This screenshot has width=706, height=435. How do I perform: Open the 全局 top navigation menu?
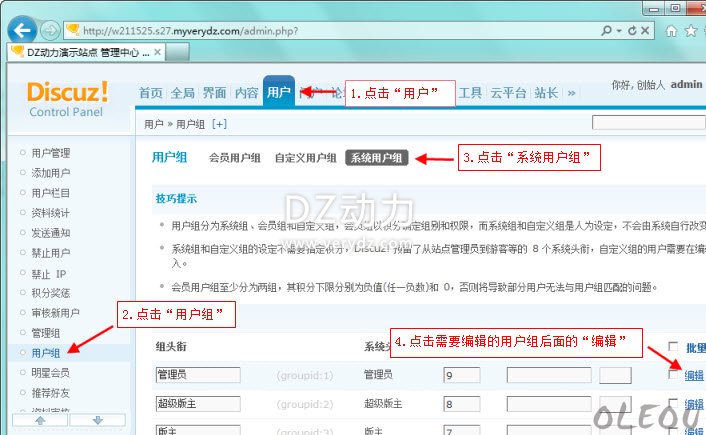(182, 93)
